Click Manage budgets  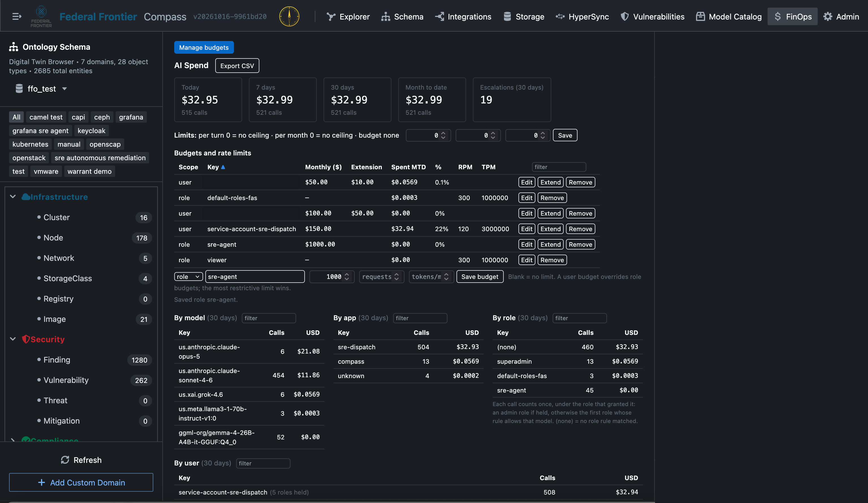click(x=204, y=47)
